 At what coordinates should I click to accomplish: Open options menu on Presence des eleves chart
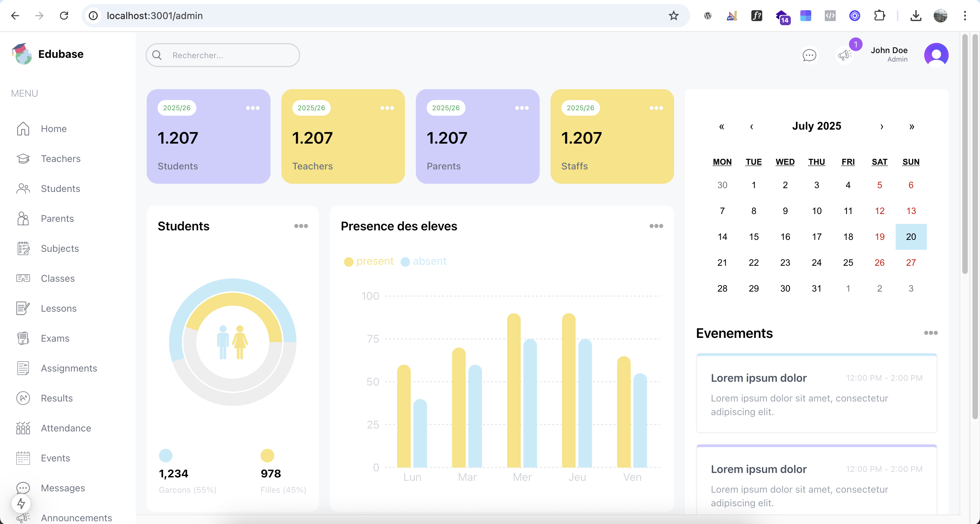click(656, 226)
